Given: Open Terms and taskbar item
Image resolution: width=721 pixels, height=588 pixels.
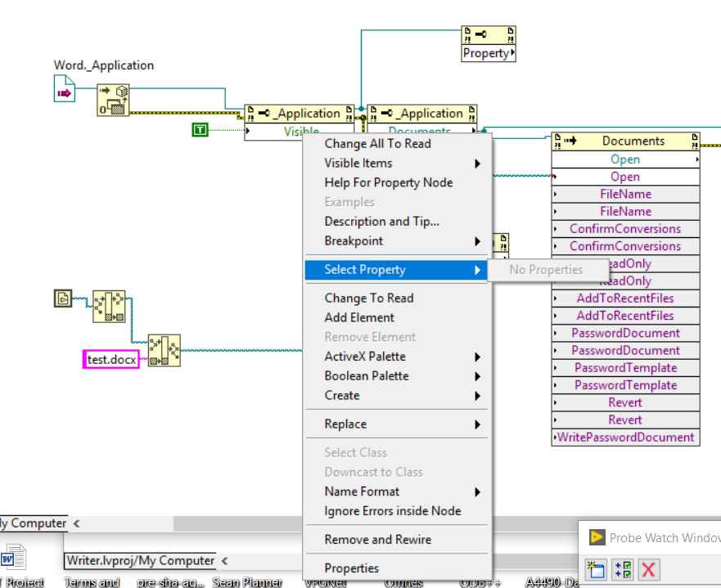Looking at the screenshot, I should tap(92, 582).
